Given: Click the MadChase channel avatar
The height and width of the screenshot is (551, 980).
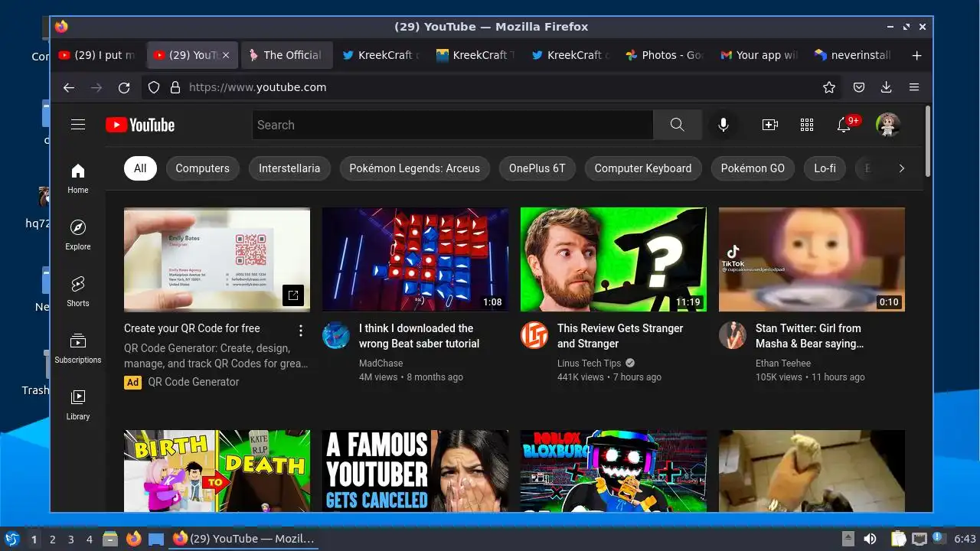Looking at the screenshot, I should 336,335.
